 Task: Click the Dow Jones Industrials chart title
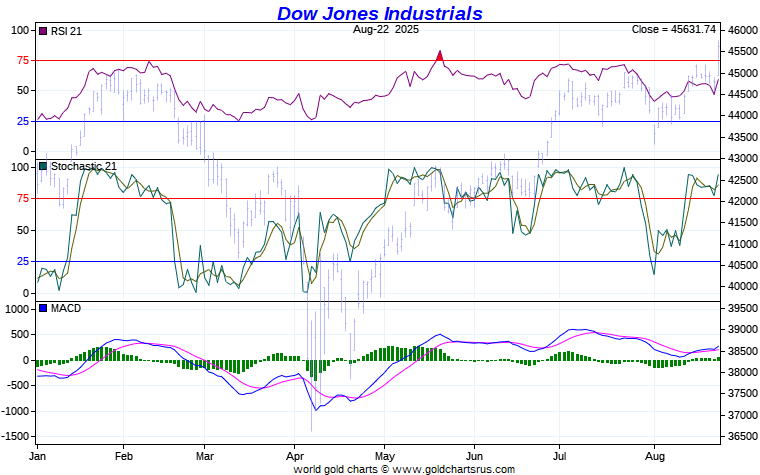(380, 13)
